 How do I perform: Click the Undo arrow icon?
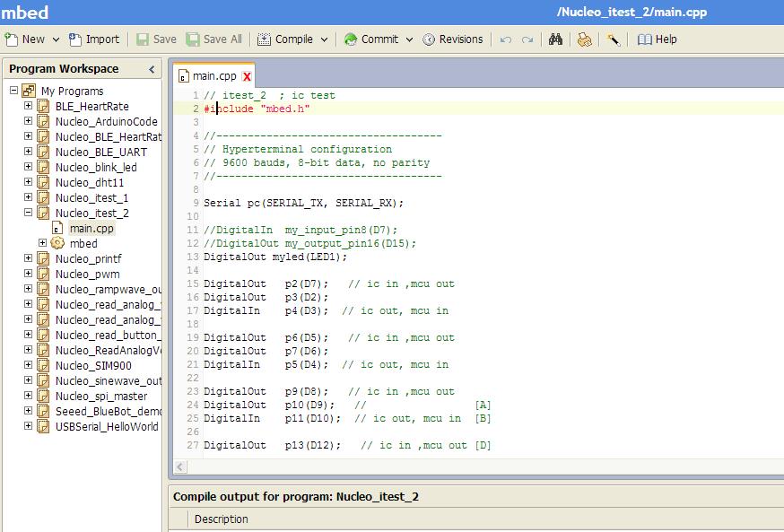506,39
